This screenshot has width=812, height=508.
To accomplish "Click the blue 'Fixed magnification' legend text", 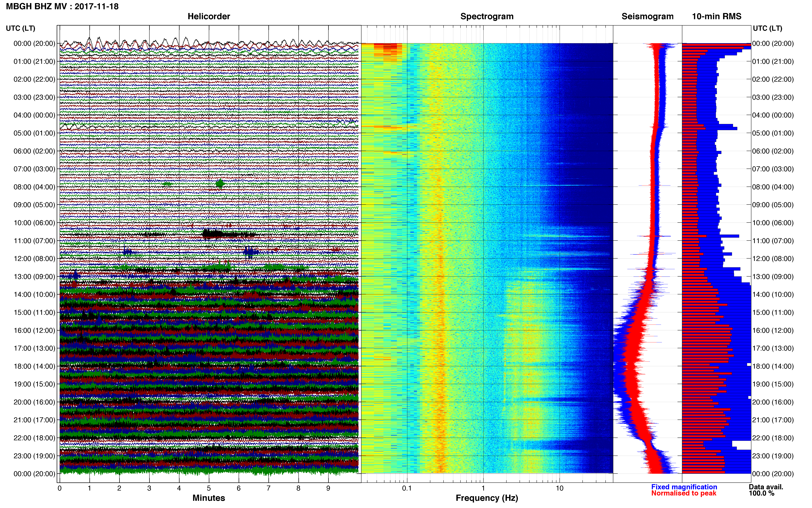I will pos(684,487).
